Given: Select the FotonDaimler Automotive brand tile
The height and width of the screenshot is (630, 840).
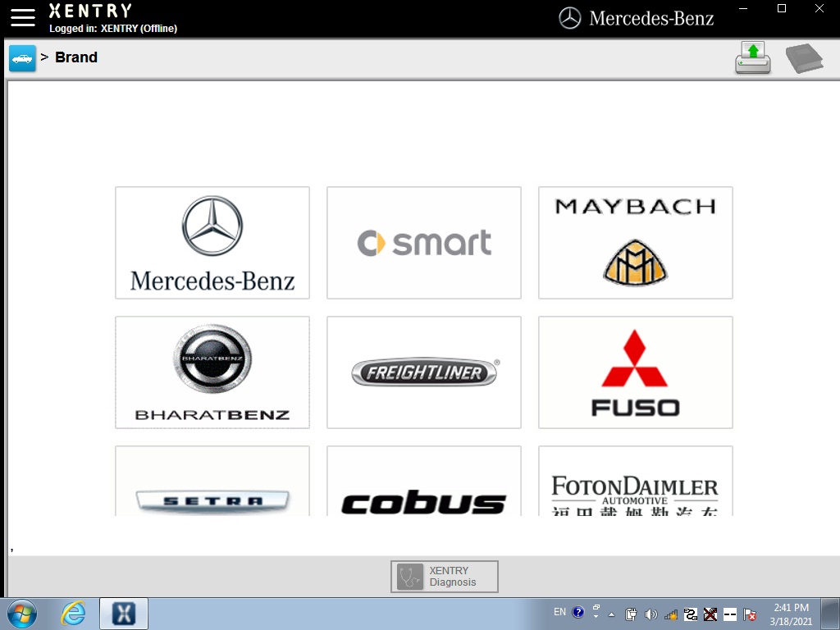Looking at the screenshot, I should pos(636,481).
